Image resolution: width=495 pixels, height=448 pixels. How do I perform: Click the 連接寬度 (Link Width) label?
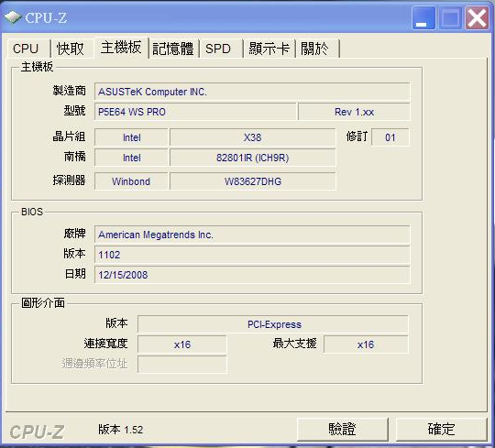(x=105, y=344)
